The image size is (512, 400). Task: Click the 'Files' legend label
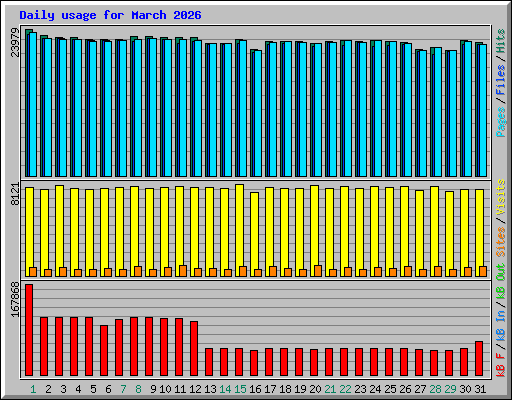500,80
